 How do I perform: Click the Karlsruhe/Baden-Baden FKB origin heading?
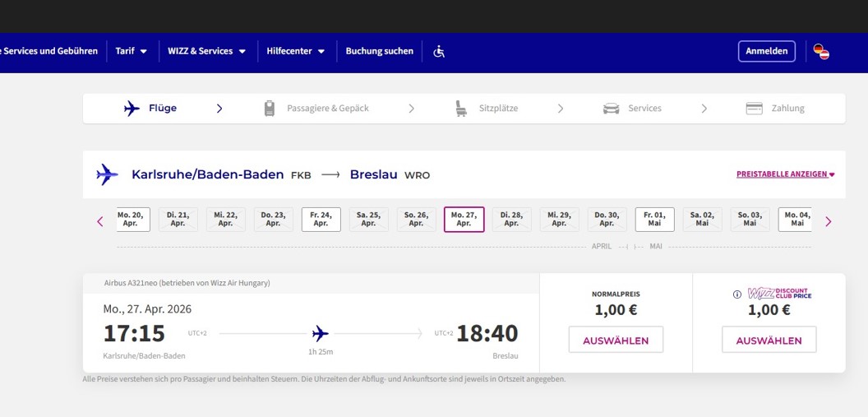tap(221, 175)
